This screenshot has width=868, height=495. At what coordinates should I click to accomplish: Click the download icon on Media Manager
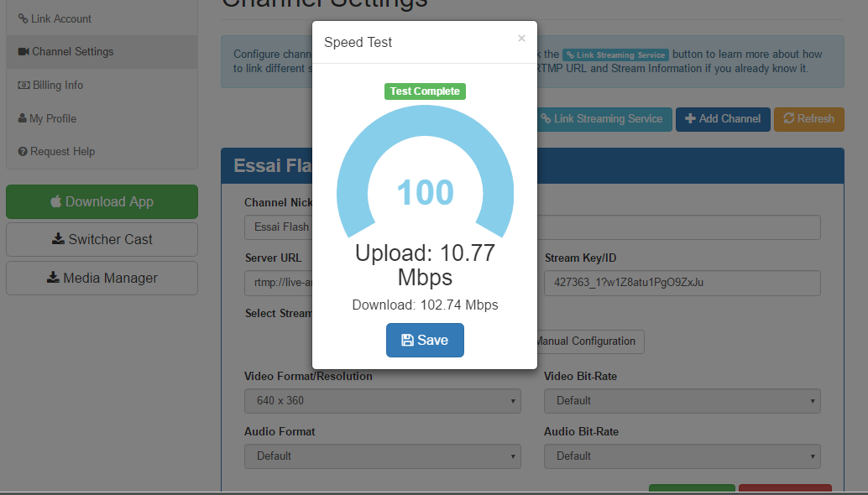(x=53, y=277)
